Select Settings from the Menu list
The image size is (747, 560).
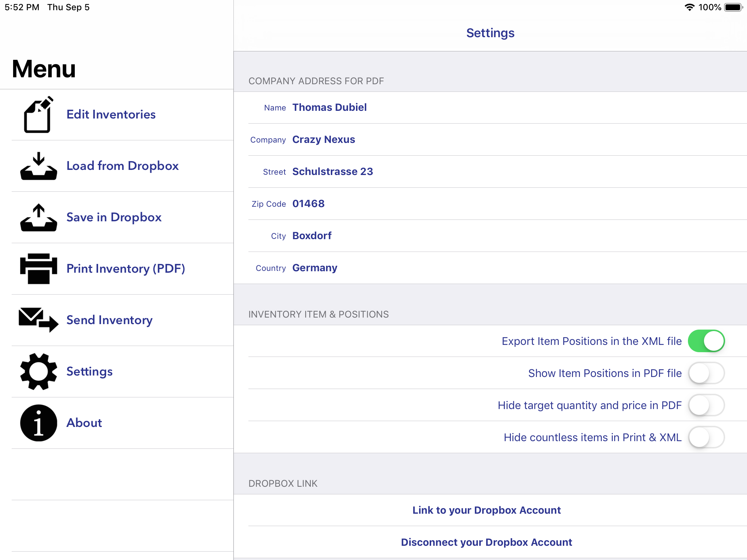point(89,372)
